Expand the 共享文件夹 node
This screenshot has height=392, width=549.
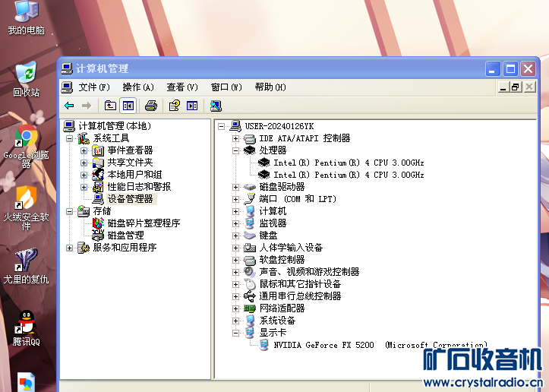84,163
